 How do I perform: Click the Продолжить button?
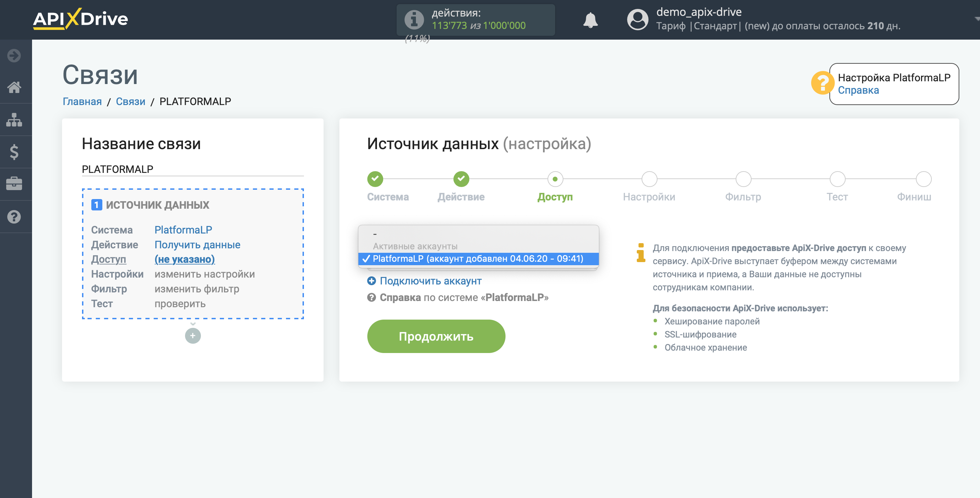point(436,336)
